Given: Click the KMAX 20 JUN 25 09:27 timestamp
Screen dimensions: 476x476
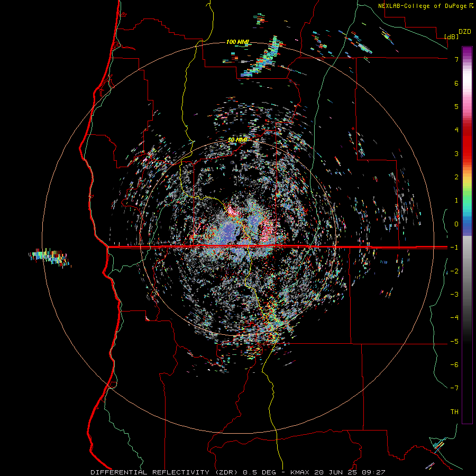Looking at the screenshot, I should (338, 472).
